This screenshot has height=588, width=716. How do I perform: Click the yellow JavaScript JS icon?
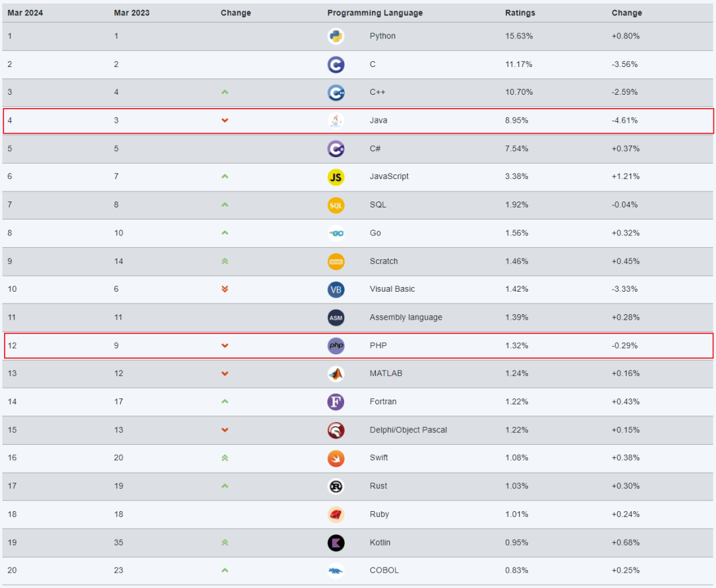(x=336, y=177)
